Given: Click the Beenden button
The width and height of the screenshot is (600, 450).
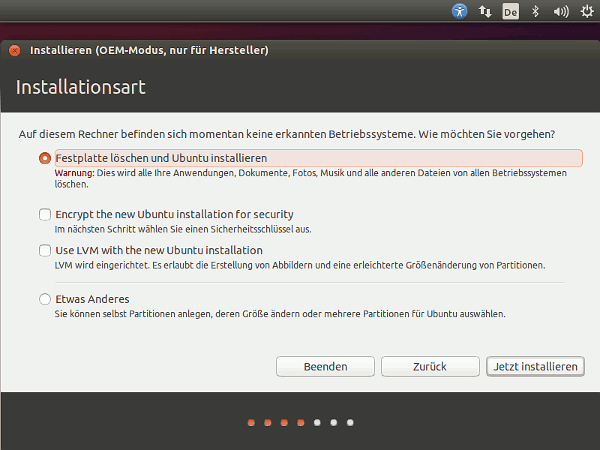Looking at the screenshot, I should [x=325, y=367].
